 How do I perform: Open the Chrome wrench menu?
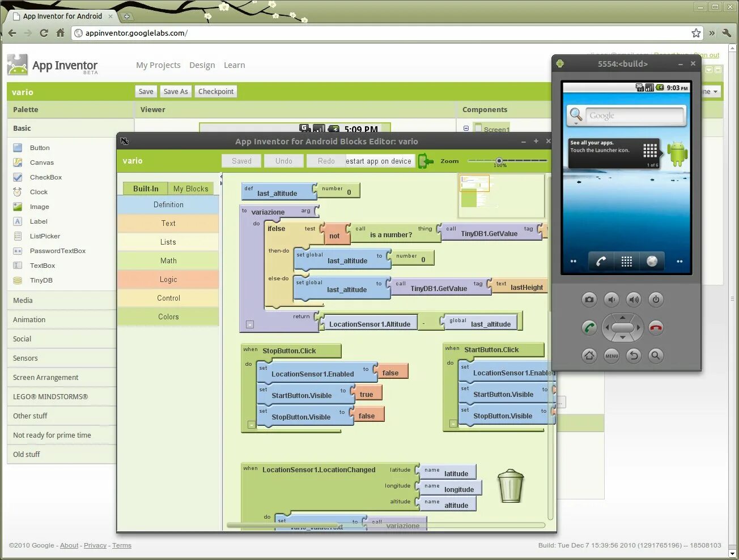(727, 33)
